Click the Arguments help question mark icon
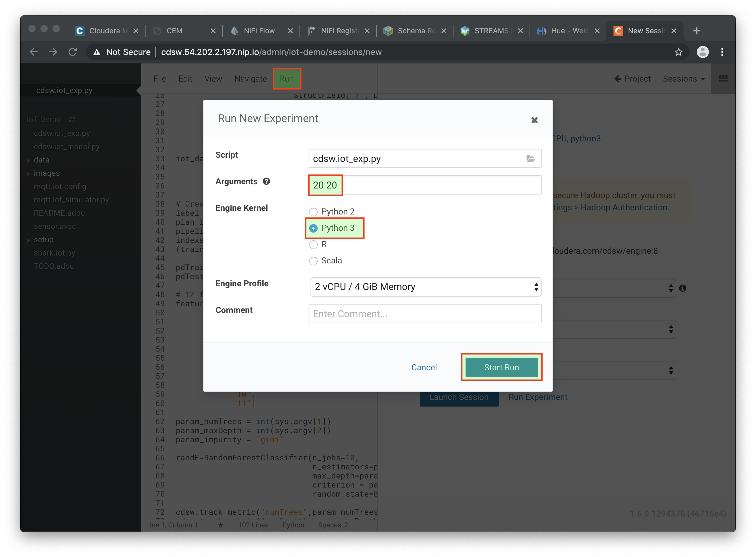Image resolution: width=756 pixels, height=557 pixels. click(266, 182)
